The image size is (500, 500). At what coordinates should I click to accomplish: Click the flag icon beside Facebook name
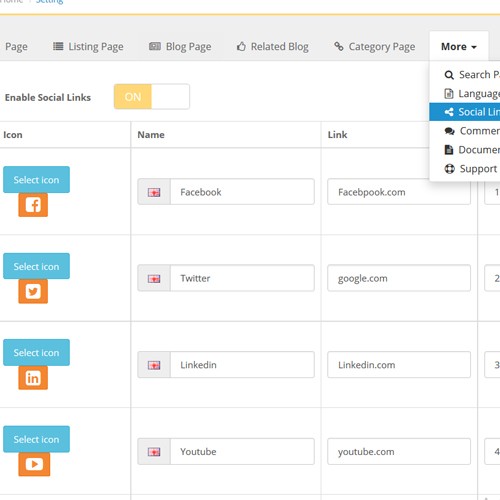pyautogui.click(x=154, y=192)
